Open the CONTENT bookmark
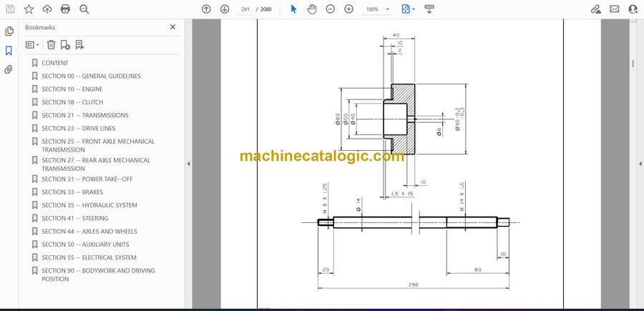 55,63
